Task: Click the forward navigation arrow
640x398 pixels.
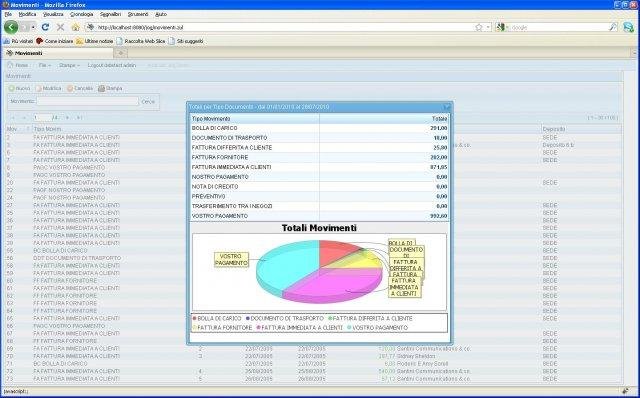Action: [x=24, y=27]
